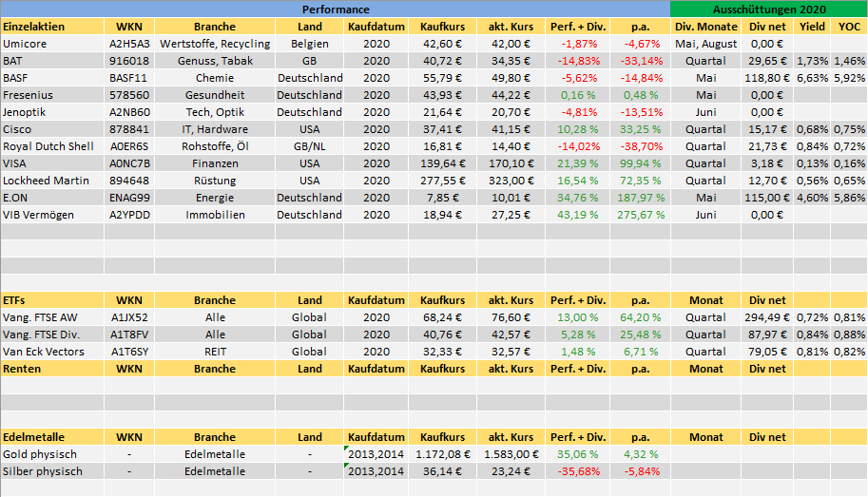Select the Belgien country cell

click(309, 44)
